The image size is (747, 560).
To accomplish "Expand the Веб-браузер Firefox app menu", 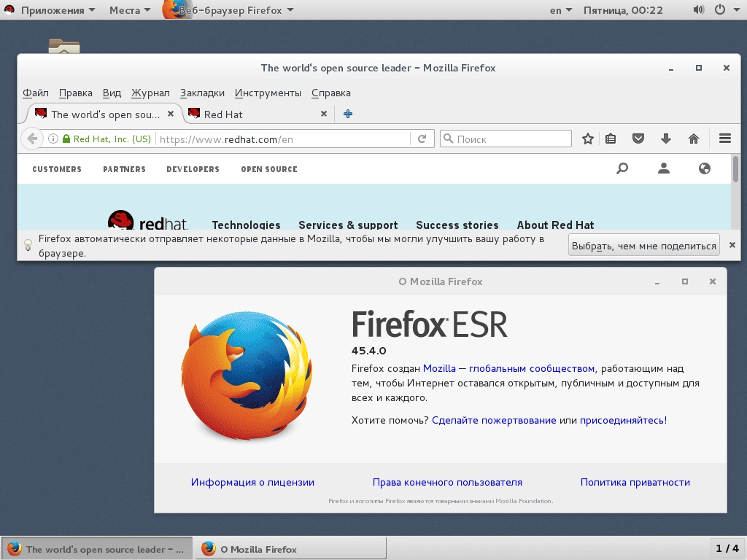I will pyautogui.click(x=228, y=10).
